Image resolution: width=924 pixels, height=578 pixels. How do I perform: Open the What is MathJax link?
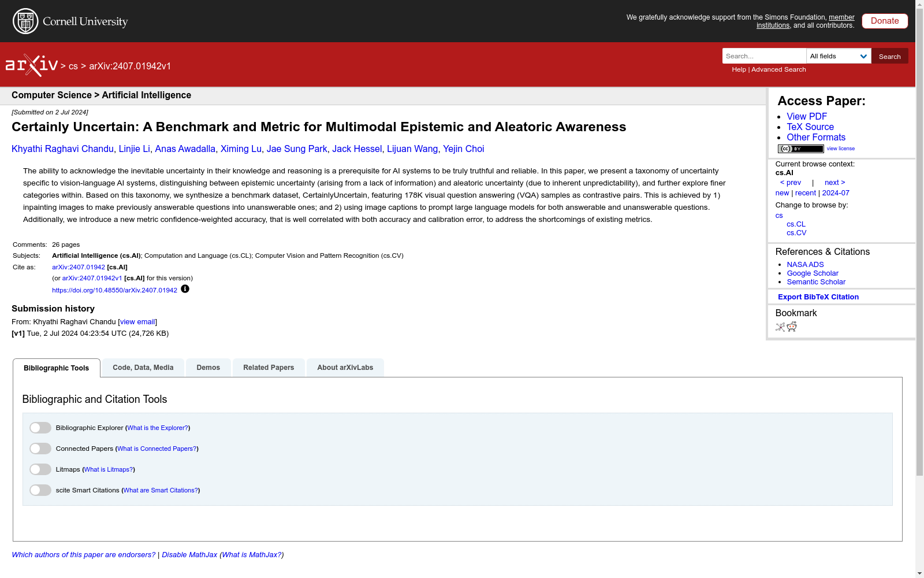pyautogui.click(x=252, y=555)
